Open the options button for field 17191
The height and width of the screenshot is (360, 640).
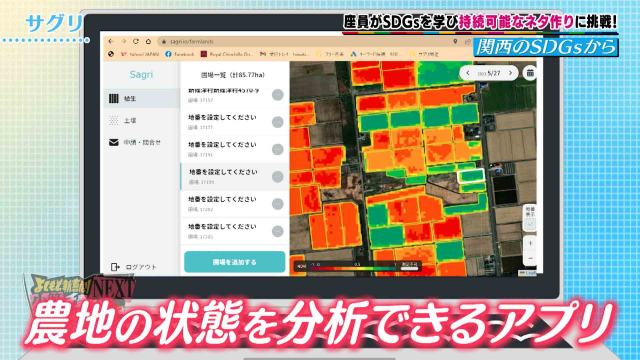278,149
